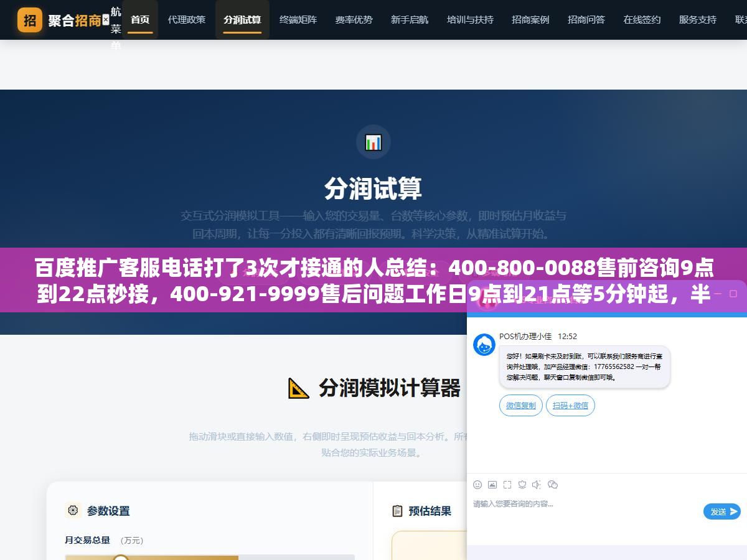Click the rating icon in chat toolbar
The image size is (747, 560).
(522, 485)
